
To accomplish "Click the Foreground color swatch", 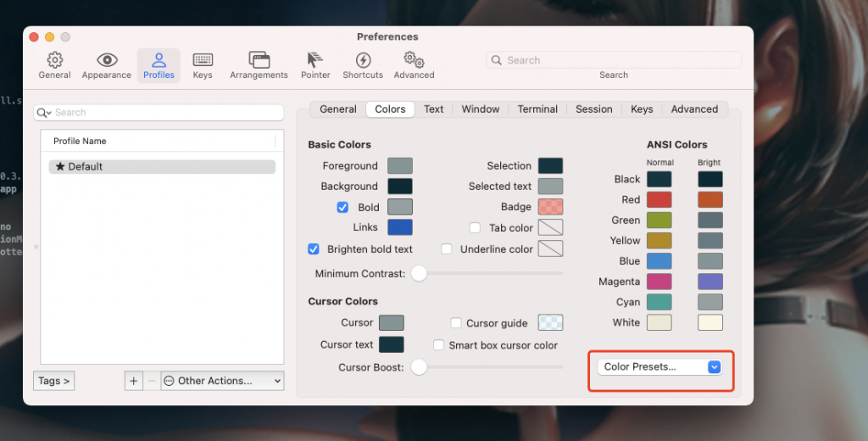I will point(400,166).
